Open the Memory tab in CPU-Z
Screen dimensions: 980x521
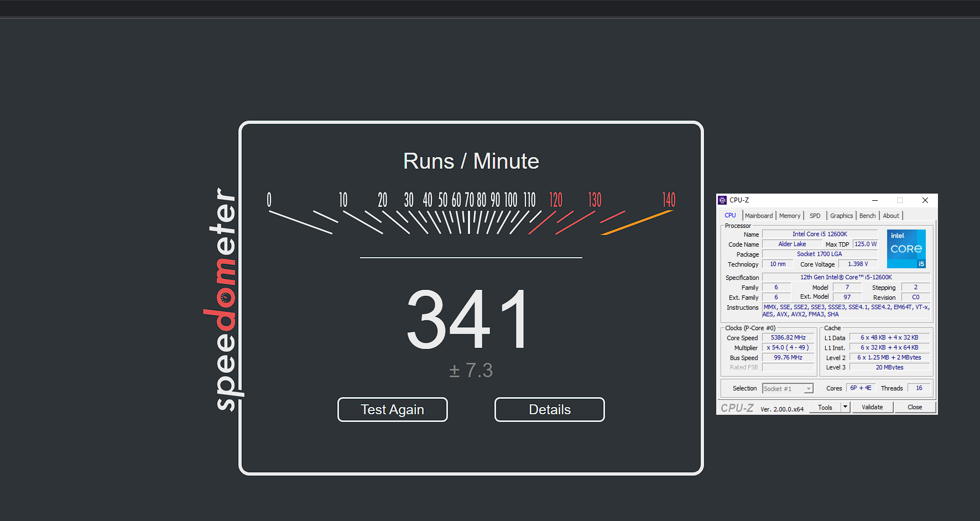click(x=790, y=216)
